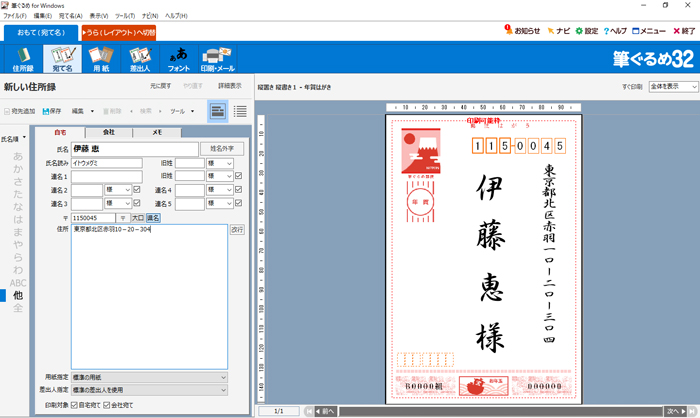Open the 全体を表示 zoom dropdown
Screen dimensions: 700x418
click(x=672, y=87)
